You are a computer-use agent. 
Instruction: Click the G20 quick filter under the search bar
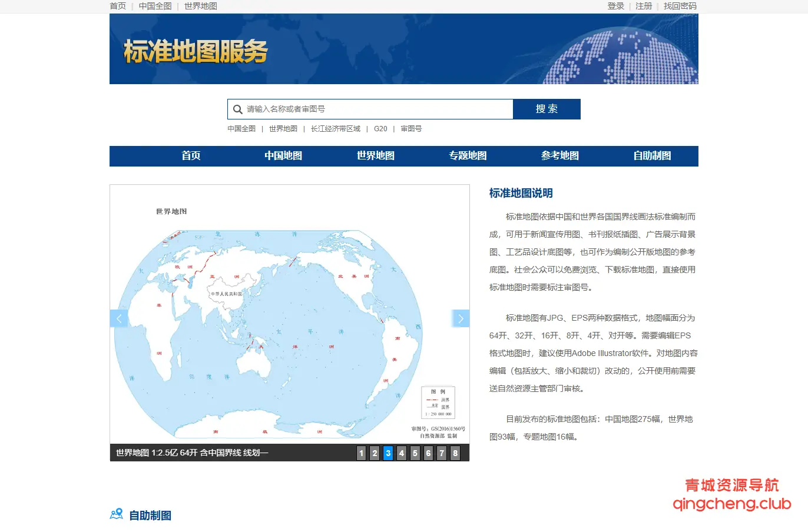pos(380,128)
